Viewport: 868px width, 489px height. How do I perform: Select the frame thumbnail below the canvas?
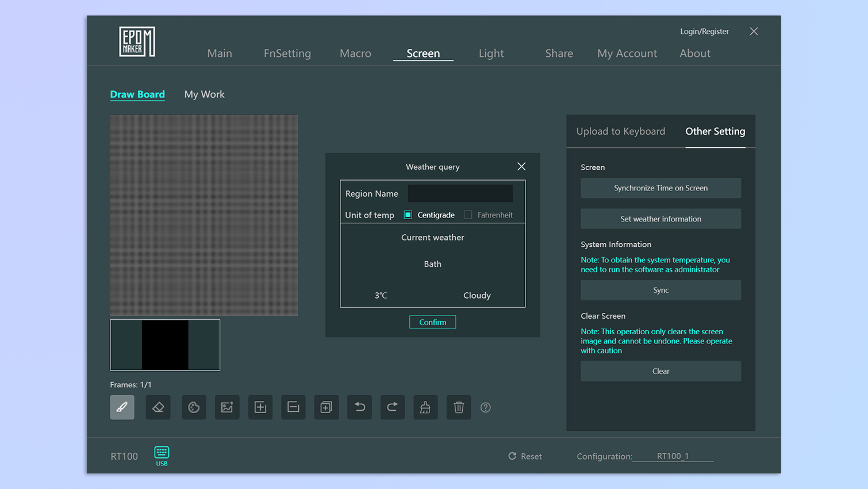click(x=165, y=345)
